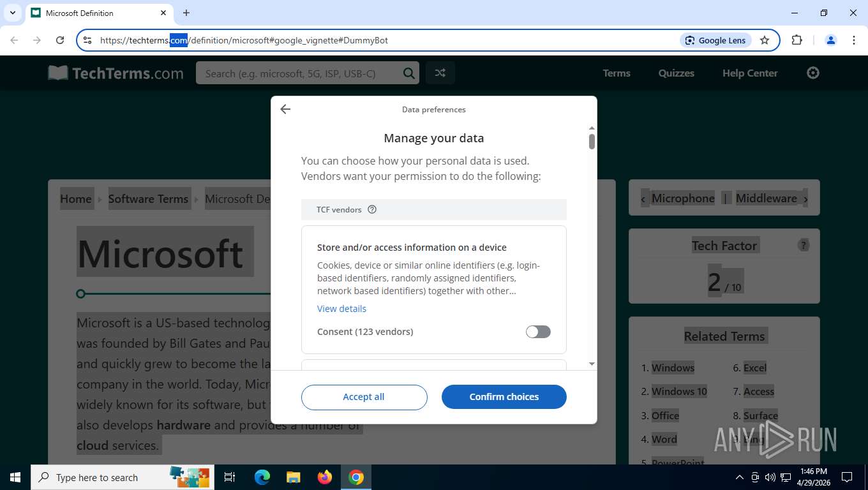
Task: Open volume control in system tray
Action: (x=770, y=477)
